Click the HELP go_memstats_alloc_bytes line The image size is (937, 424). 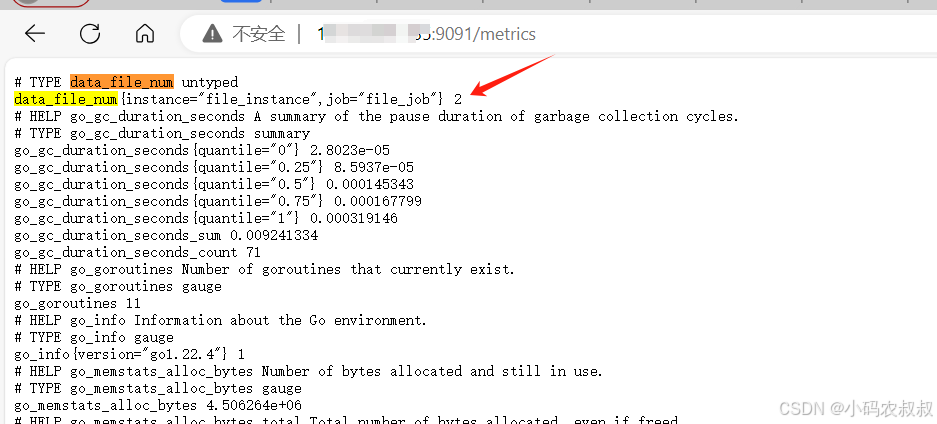(308, 371)
